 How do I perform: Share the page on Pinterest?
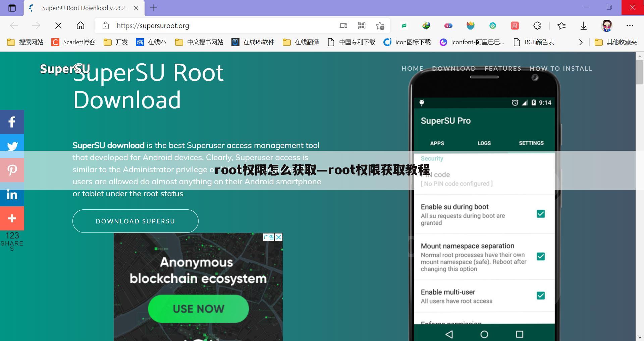[12, 170]
